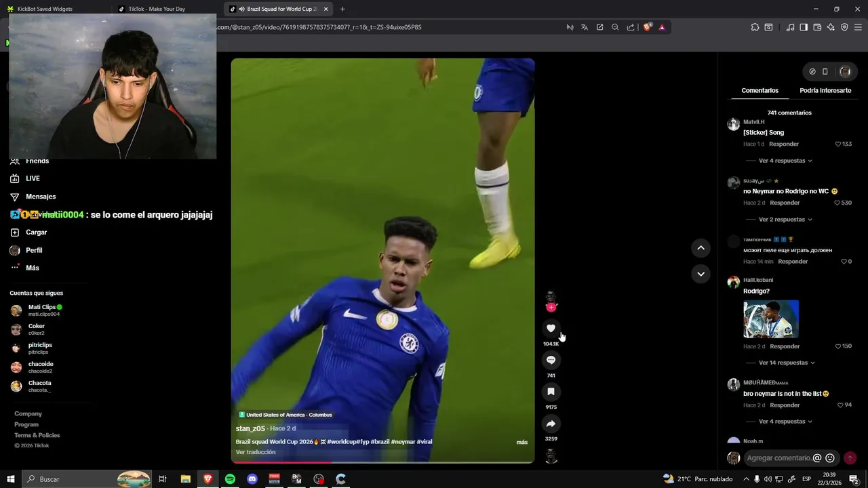Like the 'Rodrigo?' comment with 150 likes
868x488 pixels.
click(x=838, y=346)
